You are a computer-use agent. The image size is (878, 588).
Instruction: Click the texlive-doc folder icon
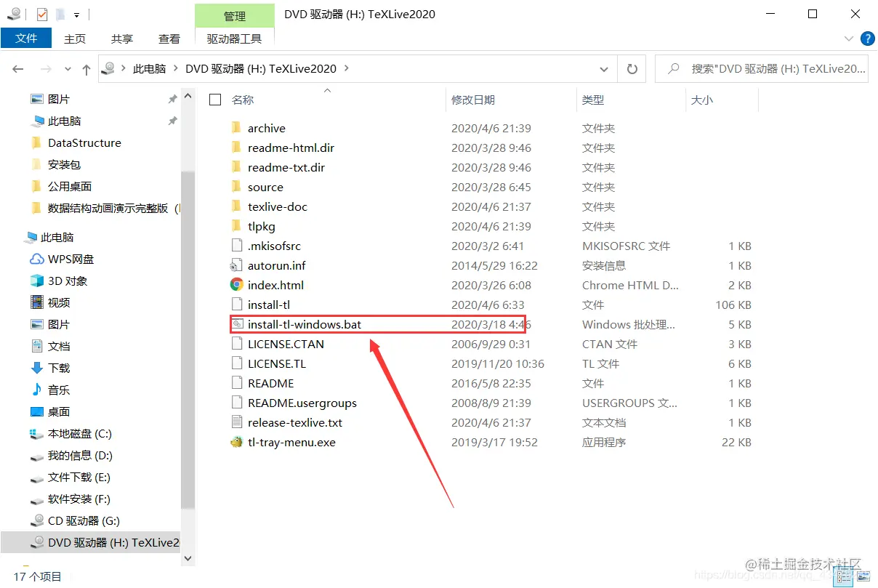pos(236,206)
